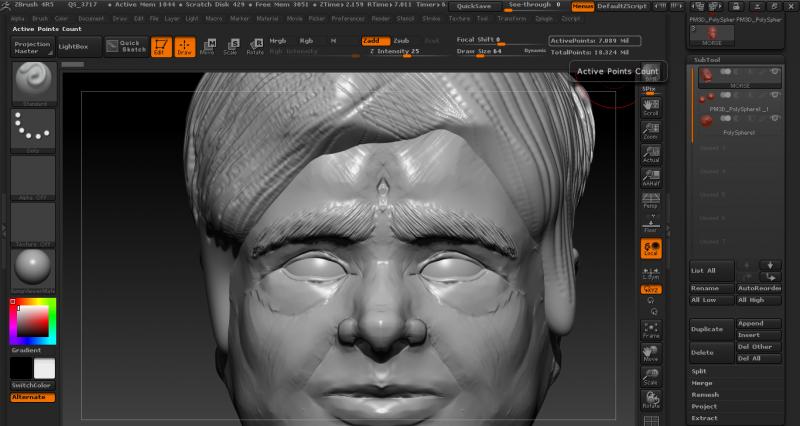Open the Alpha Off selector
Screen dimensions: 800x426
33,178
